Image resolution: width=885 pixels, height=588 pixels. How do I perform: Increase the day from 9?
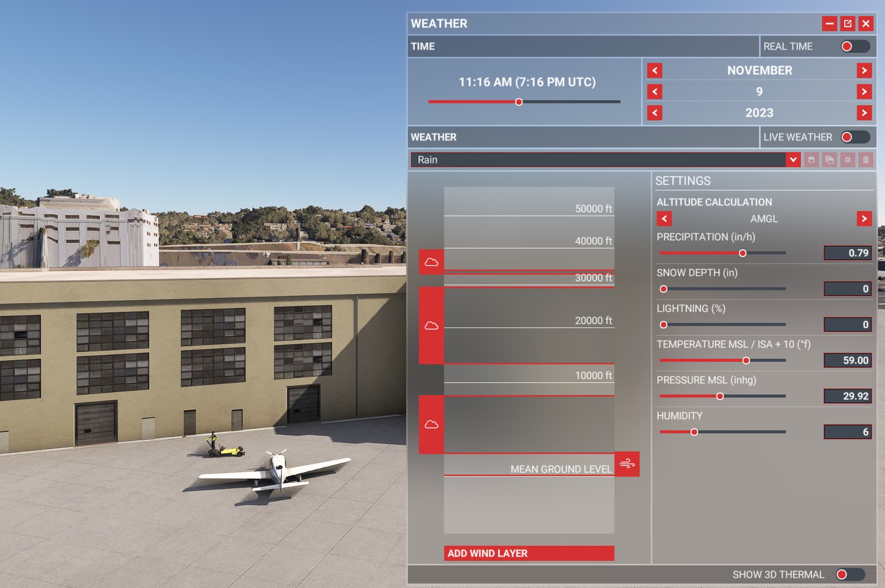click(864, 92)
